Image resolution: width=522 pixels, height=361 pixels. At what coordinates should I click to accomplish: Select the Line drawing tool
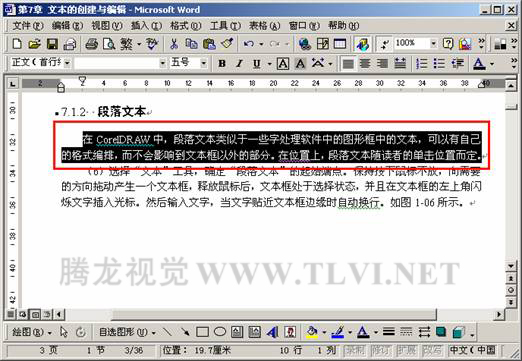pos(167,332)
